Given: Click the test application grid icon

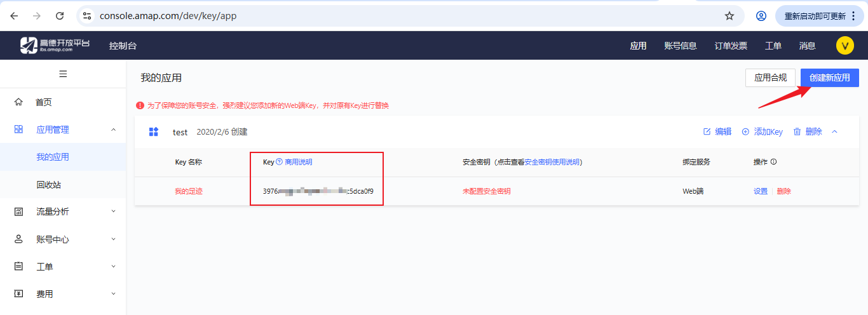Looking at the screenshot, I should click(153, 131).
